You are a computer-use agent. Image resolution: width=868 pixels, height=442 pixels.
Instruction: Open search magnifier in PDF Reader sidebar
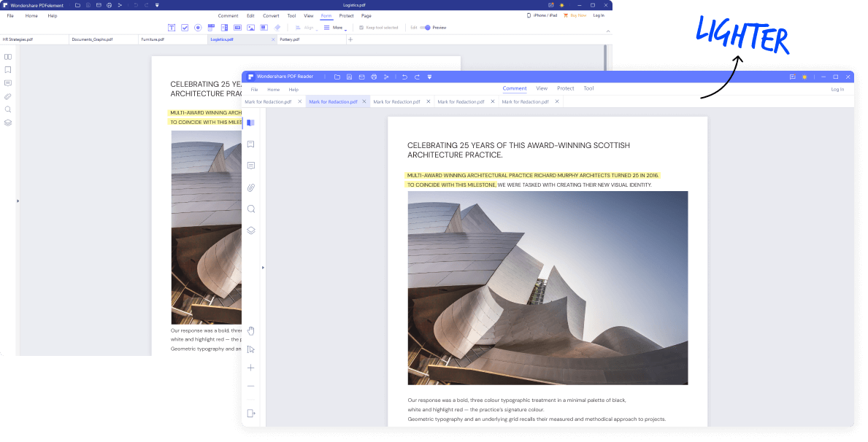point(251,209)
